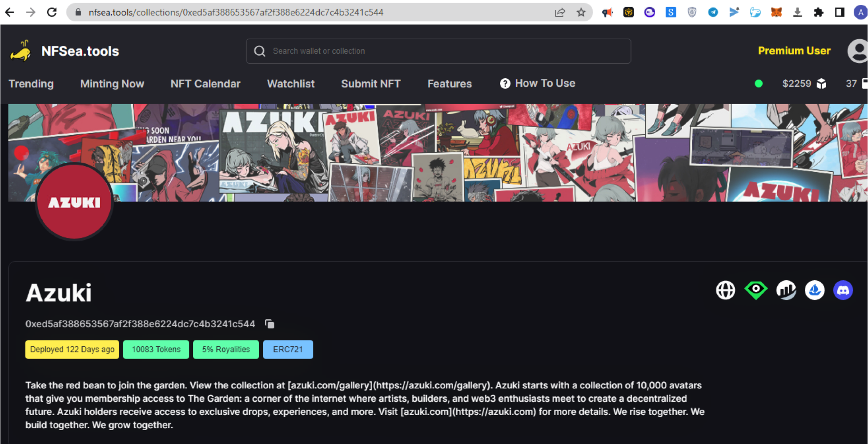Image resolution: width=868 pixels, height=444 pixels.
Task: Select the browser address bar URL
Action: tap(236, 12)
